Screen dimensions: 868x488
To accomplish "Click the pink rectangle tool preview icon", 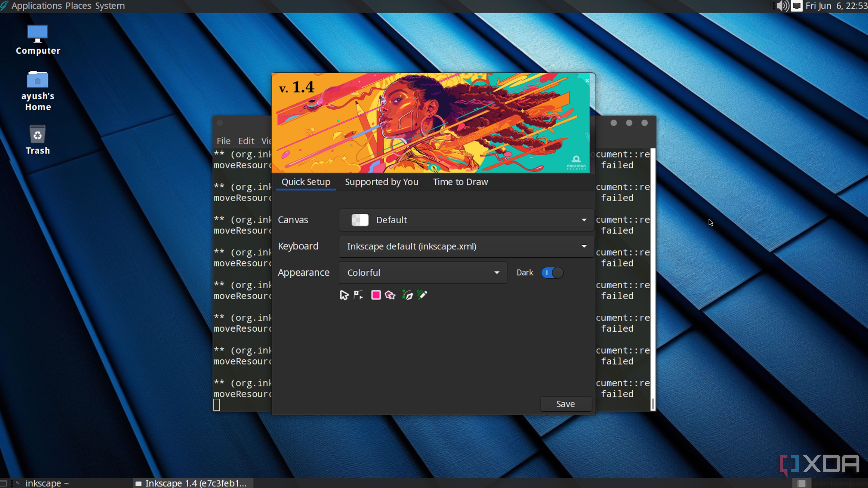I will [376, 295].
